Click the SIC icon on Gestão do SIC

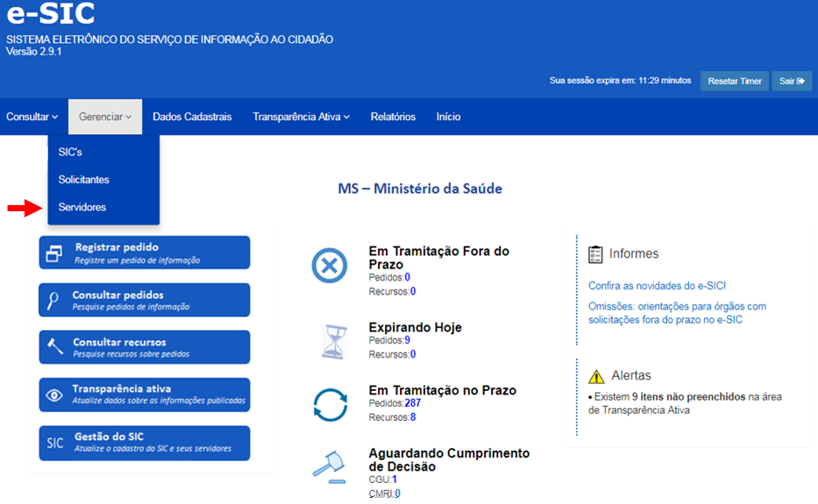pos(54,444)
